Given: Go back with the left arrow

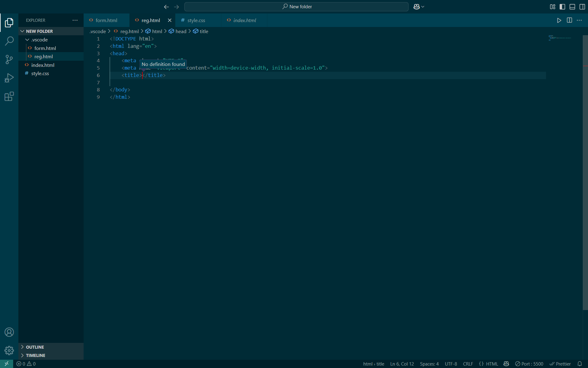Looking at the screenshot, I should 166,7.
